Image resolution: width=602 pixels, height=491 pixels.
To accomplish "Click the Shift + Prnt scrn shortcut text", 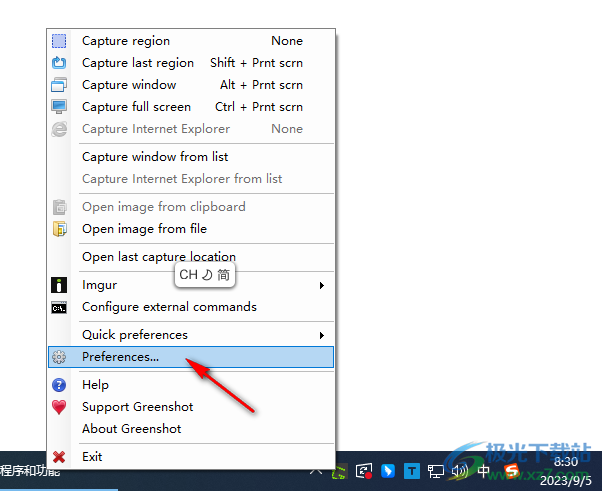I will pyautogui.click(x=256, y=63).
